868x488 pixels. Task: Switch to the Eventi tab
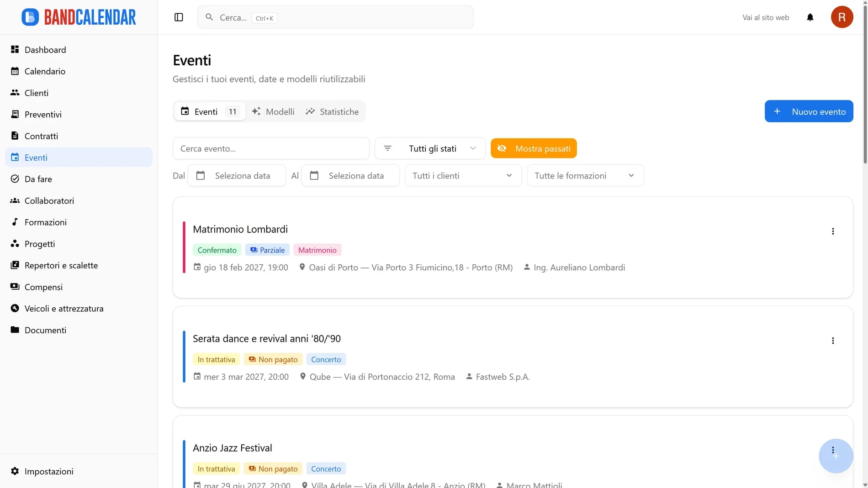tap(210, 111)
